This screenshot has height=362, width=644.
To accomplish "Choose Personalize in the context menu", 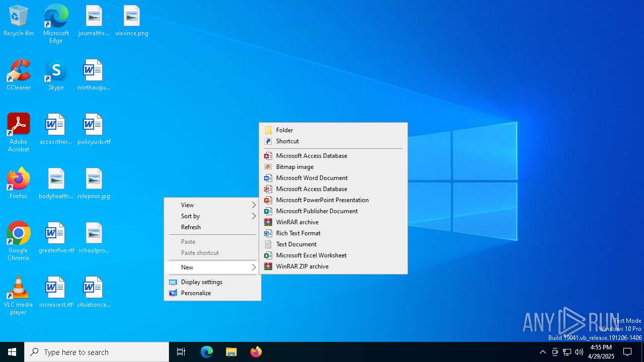I will click(x=212, y=293).
